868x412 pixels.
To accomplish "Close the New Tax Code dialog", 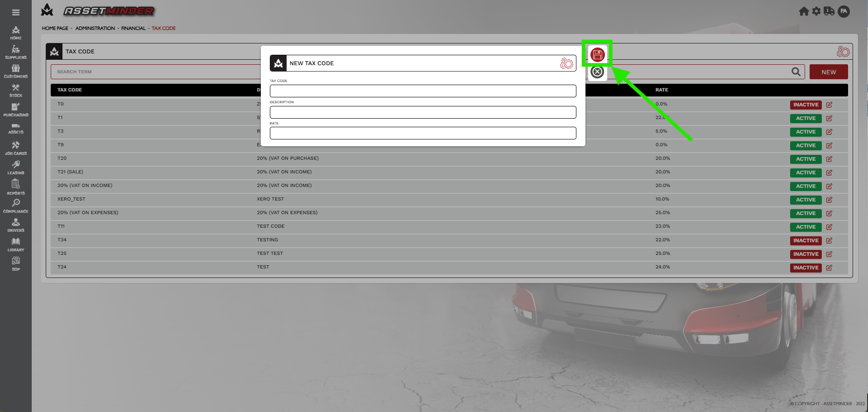I will click(x=597, y=72).
